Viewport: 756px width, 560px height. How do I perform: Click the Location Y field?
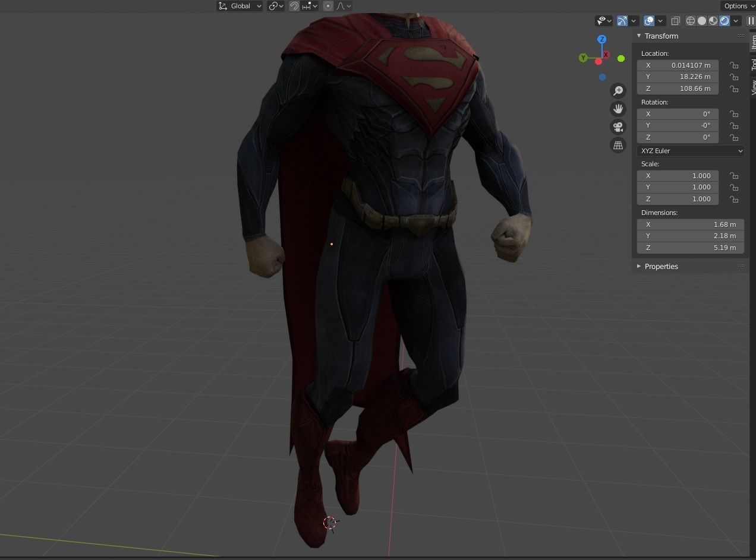(x=678, y=77)
